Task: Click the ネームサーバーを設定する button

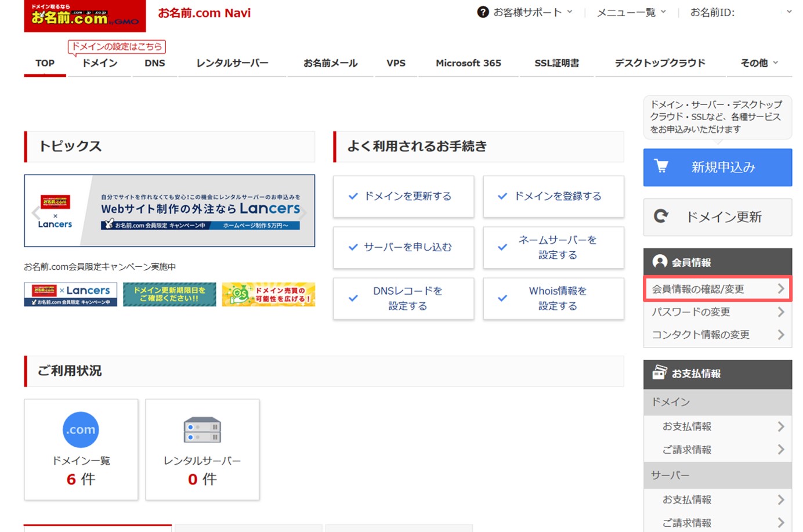Action: click(x=554, y=247)
